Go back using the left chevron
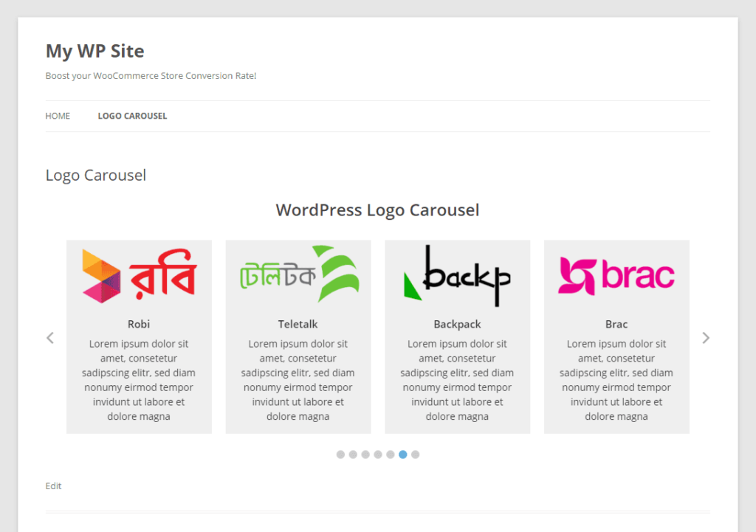756x532 pixels. point(49,337)
